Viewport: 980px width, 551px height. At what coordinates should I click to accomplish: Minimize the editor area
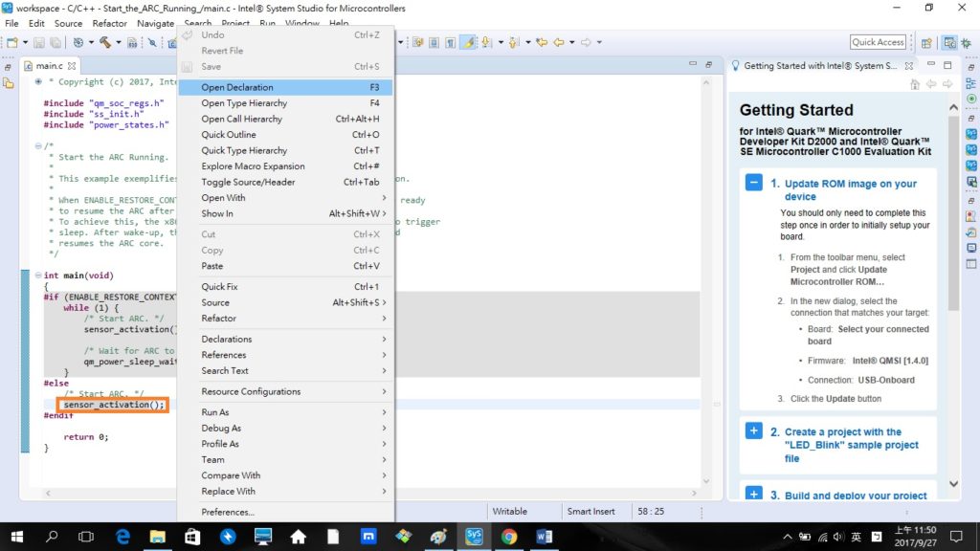point(693,64)
